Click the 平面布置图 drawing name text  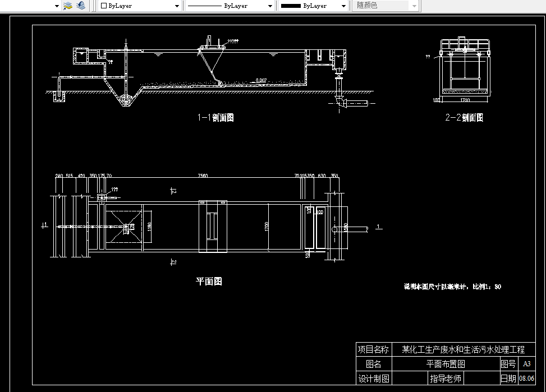pos(446,364)
